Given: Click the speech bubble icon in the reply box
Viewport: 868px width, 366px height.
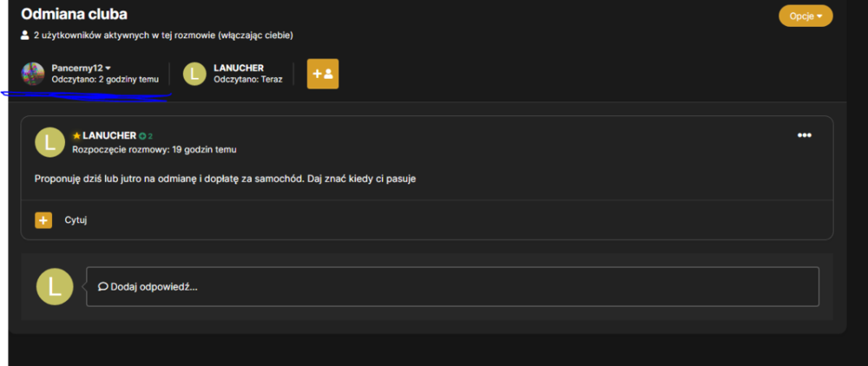Looking at the screenshot, I should pyautogui.click(x=103, y=287).
